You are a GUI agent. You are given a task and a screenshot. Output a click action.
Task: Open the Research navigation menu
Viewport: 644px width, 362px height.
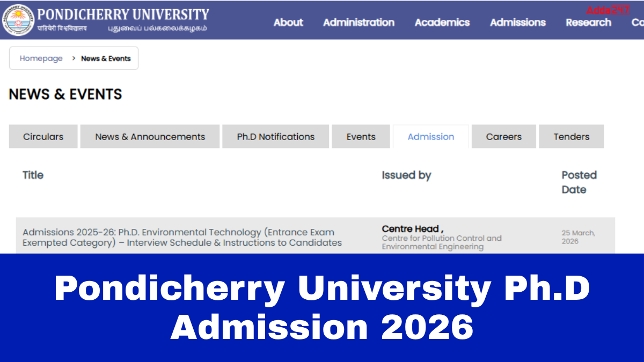pos(588,23)
